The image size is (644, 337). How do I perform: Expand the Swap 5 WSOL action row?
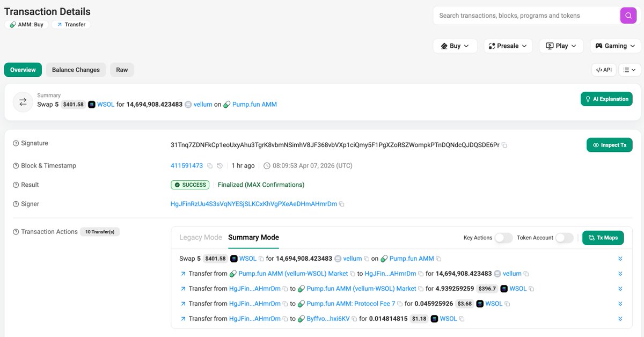coord(620,259)
